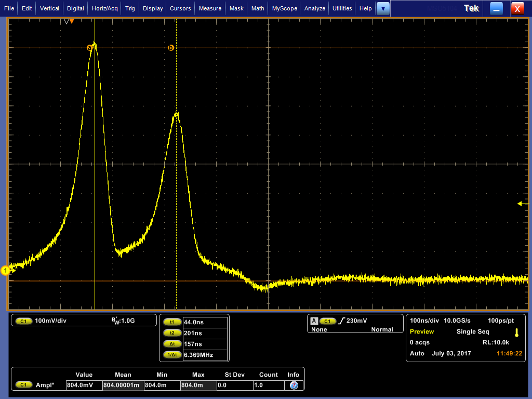532x399 pixels.
Task: Click the C1 Ampl measurement badge
Action: [23, 385]
